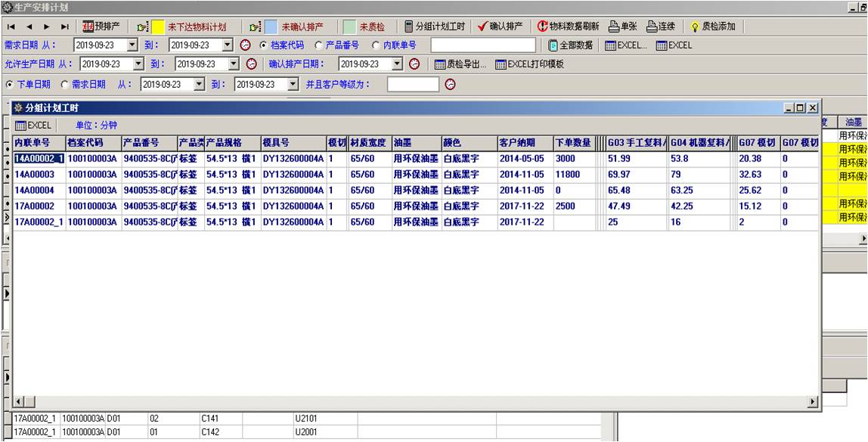Click dialog horizontal scrollbar right arrow

[x=813, y=402]
